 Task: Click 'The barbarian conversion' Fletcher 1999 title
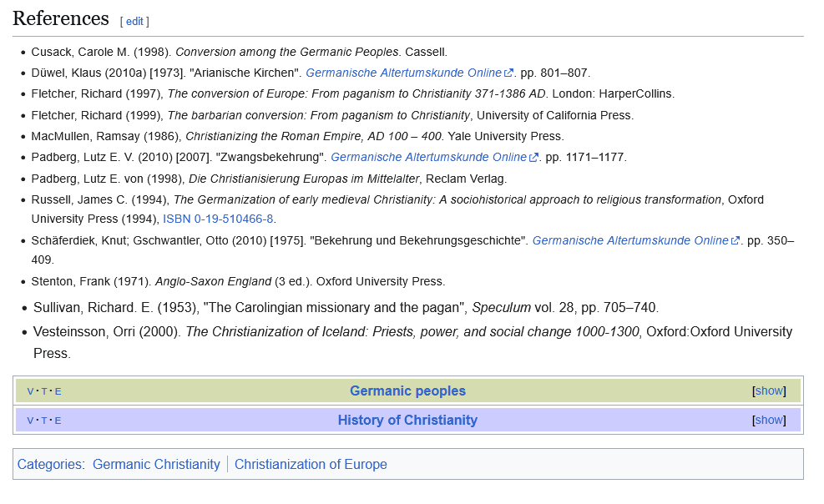(319, 115)
